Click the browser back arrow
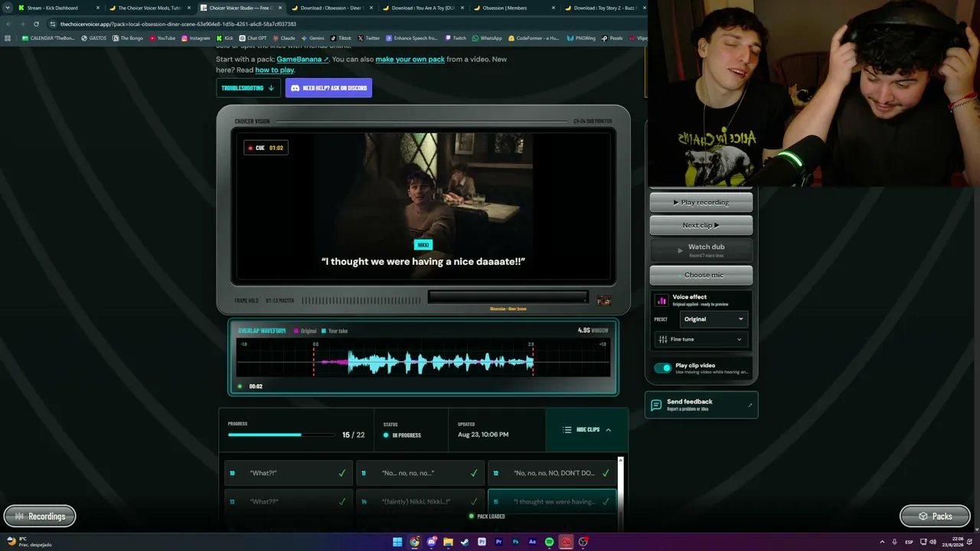The width and height of the screenshot is (980, 551). 8,24
